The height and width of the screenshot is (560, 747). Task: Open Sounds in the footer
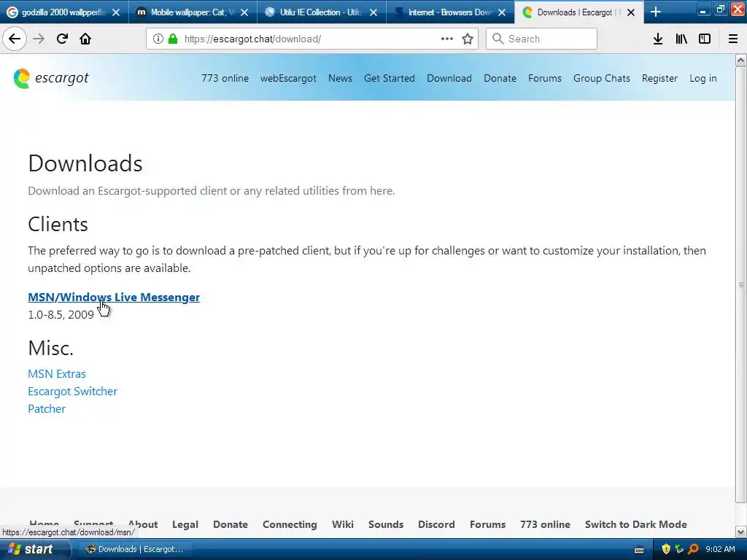click(386, 524)
